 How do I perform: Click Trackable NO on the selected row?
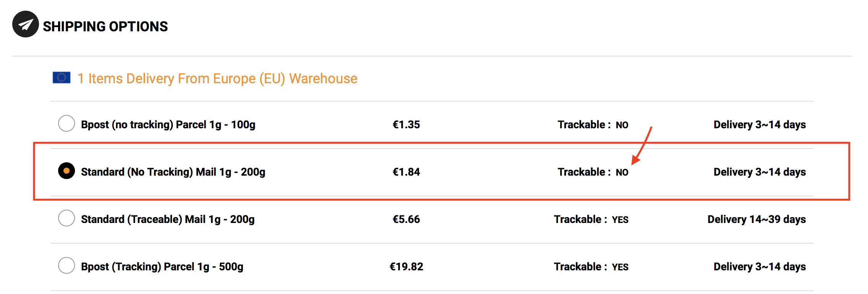pos(593,172)
